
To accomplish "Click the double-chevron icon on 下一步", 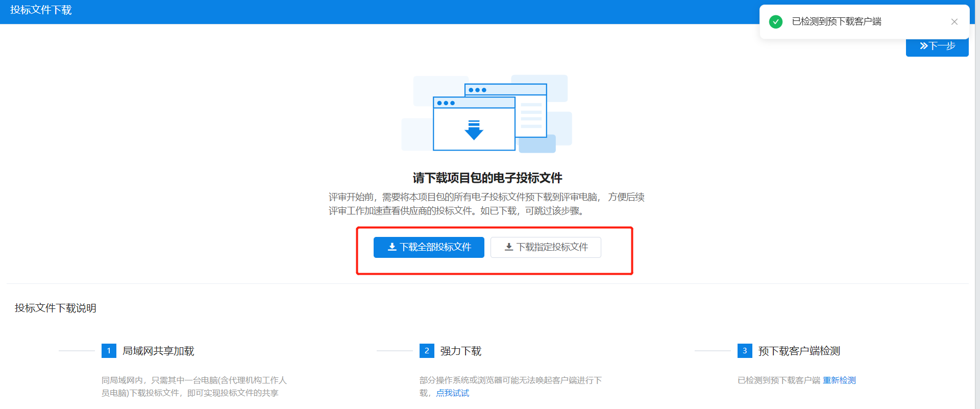I will [x=924, y=46].
